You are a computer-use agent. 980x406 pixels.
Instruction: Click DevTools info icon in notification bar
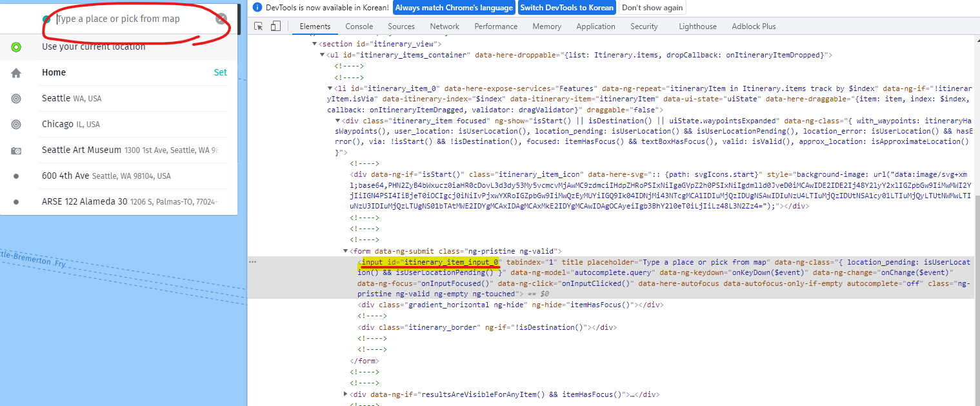pos(257,8)
